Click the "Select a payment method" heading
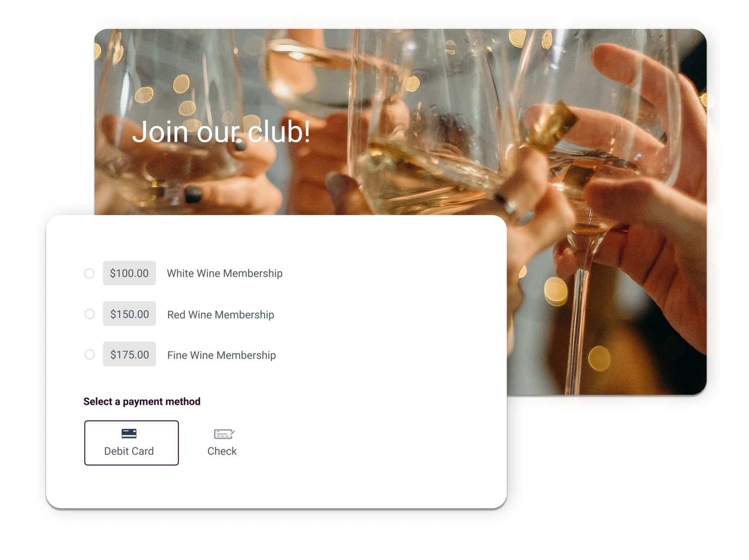The image size is (749, 560). point(142,401)
